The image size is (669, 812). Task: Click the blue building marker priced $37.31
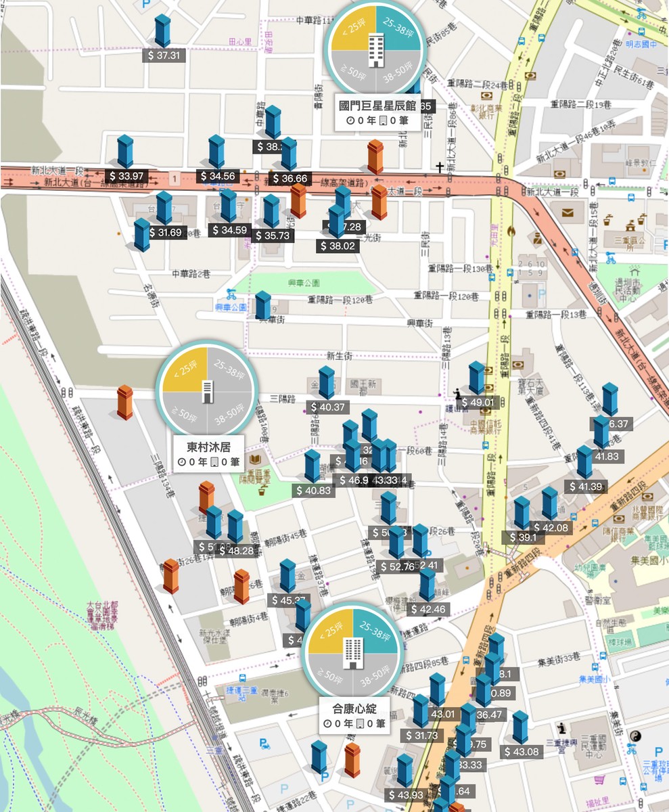162,31
